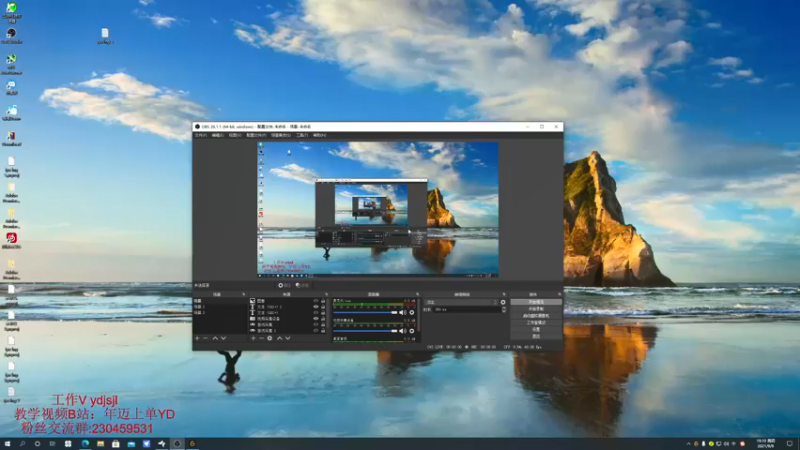Click the 设置 button in controls

click(536, 329)
